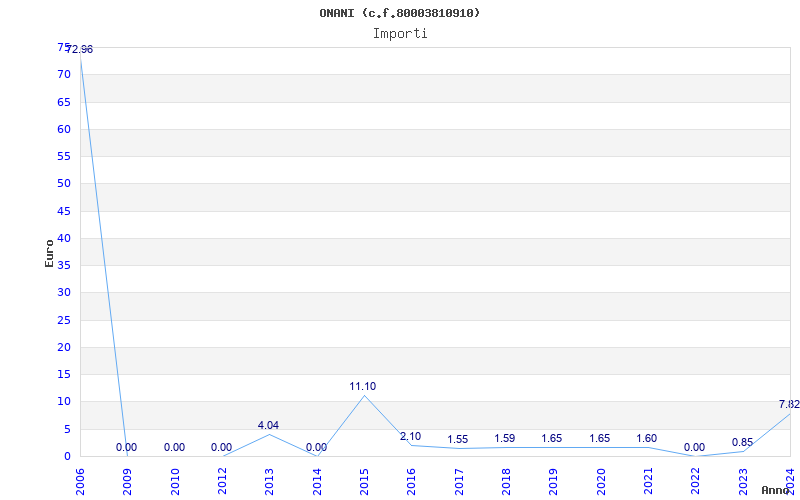Image resolution: width=800 pixels, height=500 pixels.
Task: Click the 10 tick on the Euro axis
Action: tap(64, 402)
